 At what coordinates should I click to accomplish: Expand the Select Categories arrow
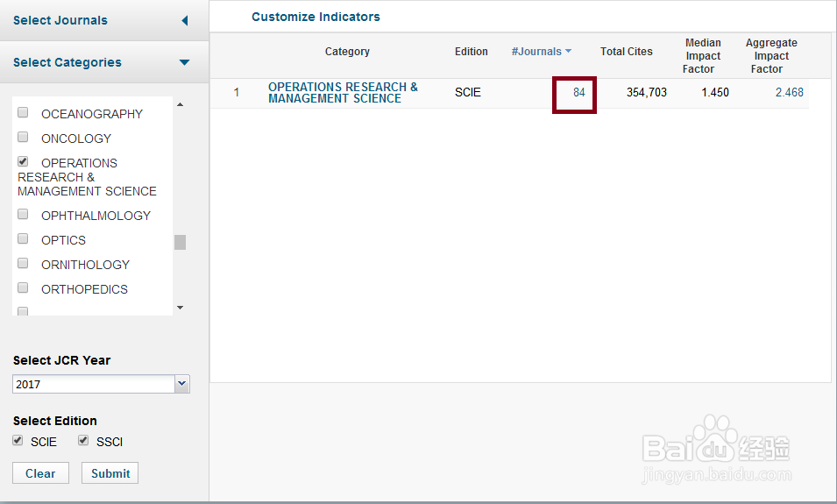[x=184, y=62]
